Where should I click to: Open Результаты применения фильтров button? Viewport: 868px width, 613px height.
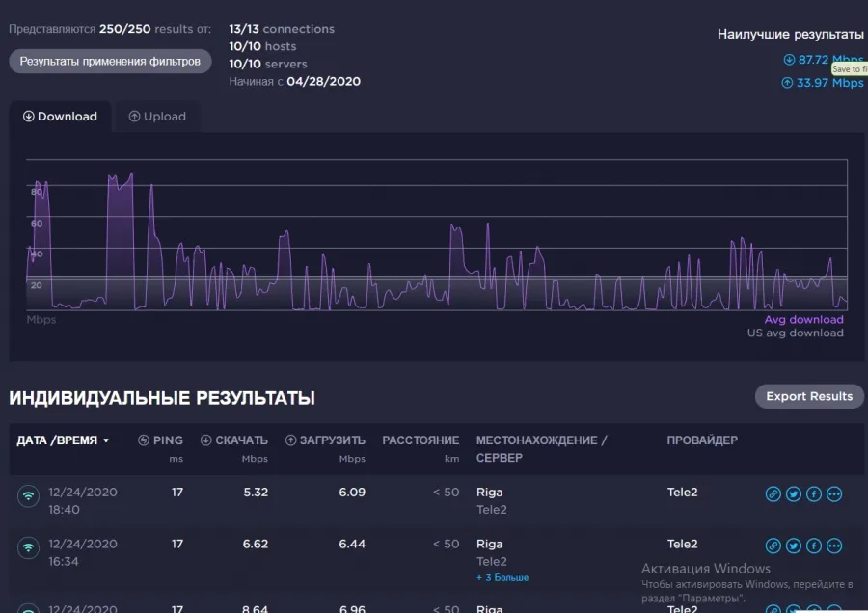[x=110, y=62]
